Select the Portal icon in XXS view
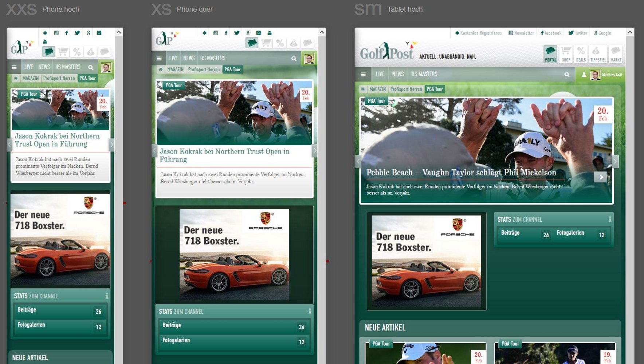The height and width of the screenshot is (364, 644). point(48,52)
